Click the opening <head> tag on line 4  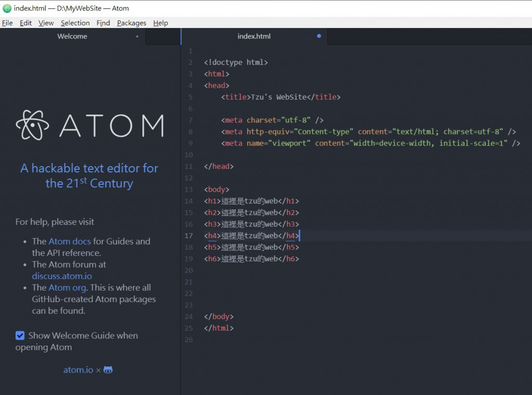217,86
